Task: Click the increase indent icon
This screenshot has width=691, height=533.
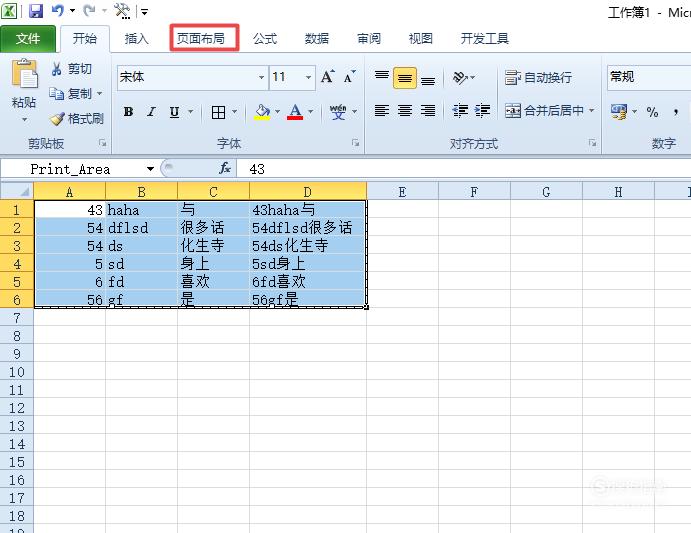Action: pyautogui.click(x=483, y=110)
